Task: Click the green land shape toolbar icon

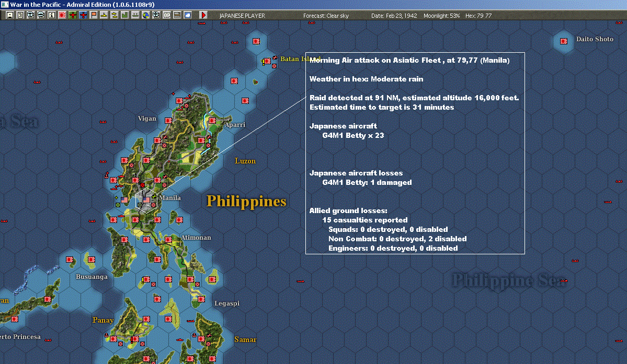Action: tap(124, 15)
